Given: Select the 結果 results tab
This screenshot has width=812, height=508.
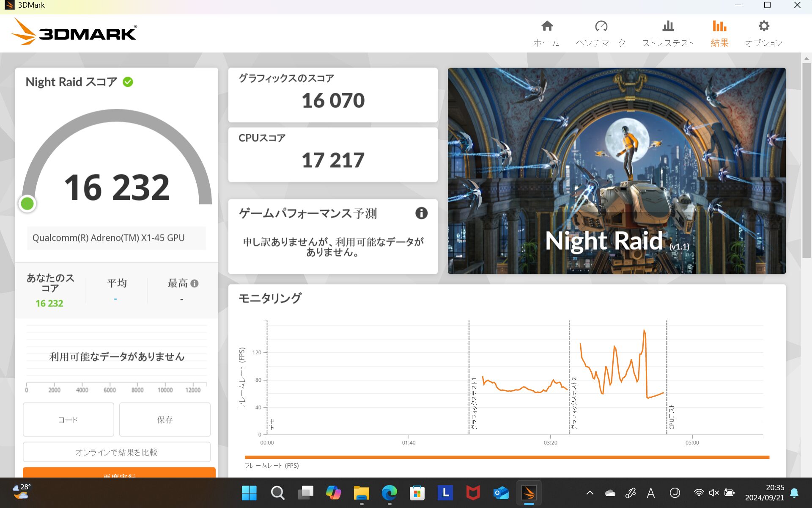Looking at the screenshot, I should click(x=719, y=33).
